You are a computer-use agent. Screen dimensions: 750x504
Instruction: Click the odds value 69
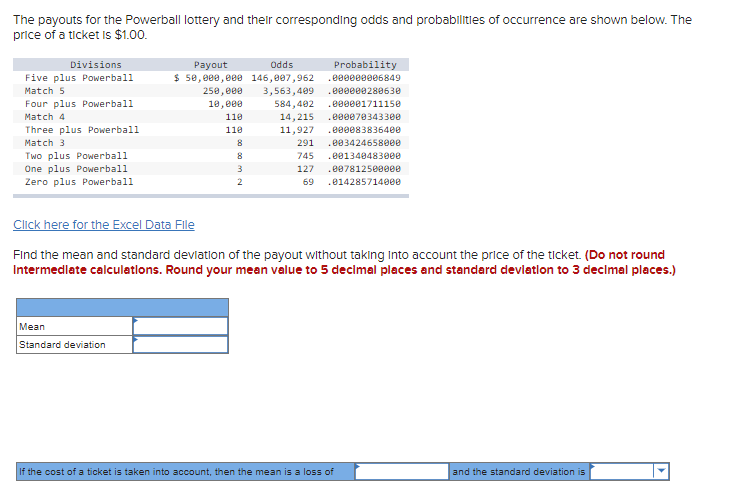pyautogui.click(x=308, y=182)
